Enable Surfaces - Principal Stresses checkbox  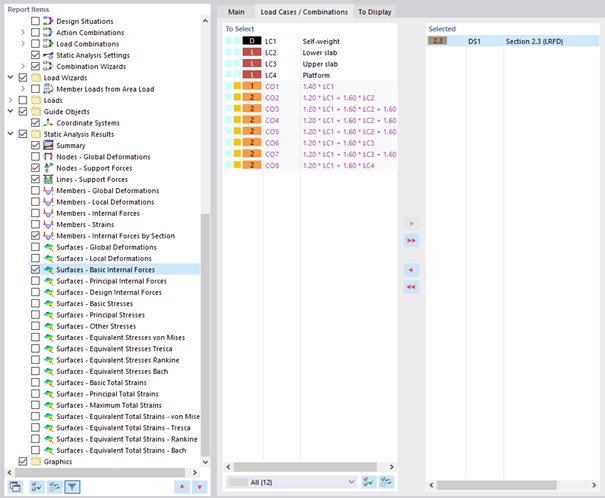[35, 314]
